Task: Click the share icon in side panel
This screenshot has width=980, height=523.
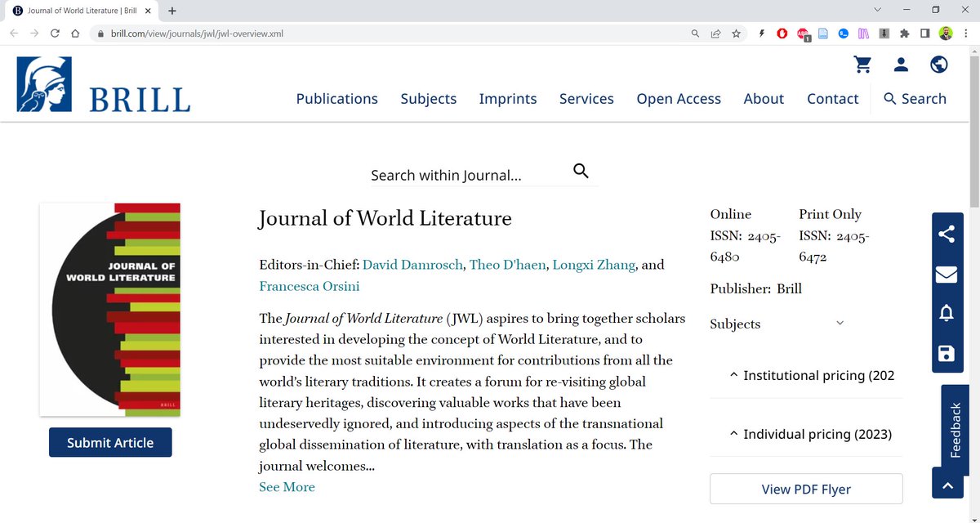Action: coord(947,235)
